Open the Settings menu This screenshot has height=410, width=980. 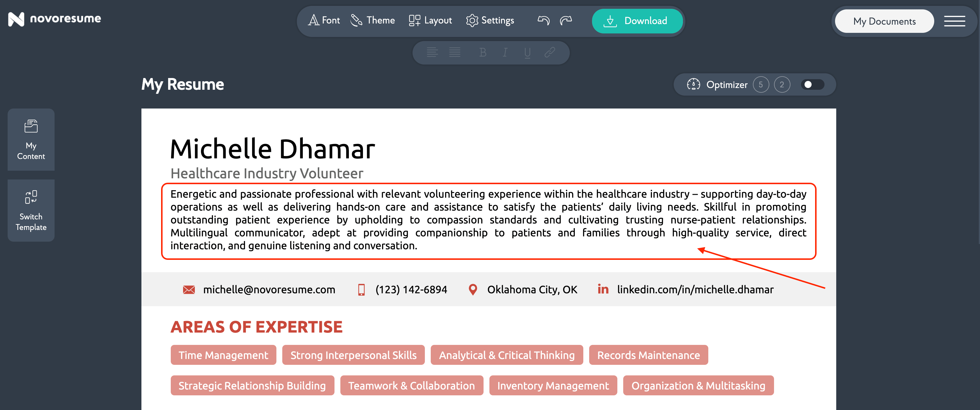coord(490,21)
